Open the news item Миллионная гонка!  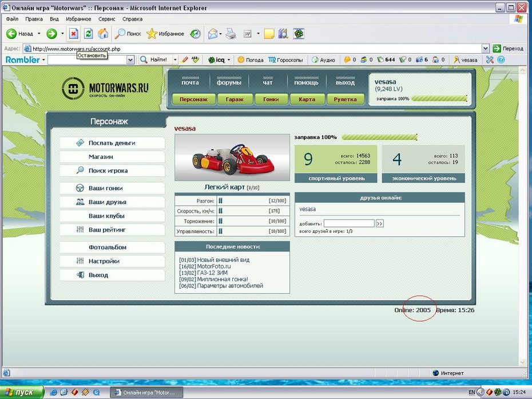[223, 280]
